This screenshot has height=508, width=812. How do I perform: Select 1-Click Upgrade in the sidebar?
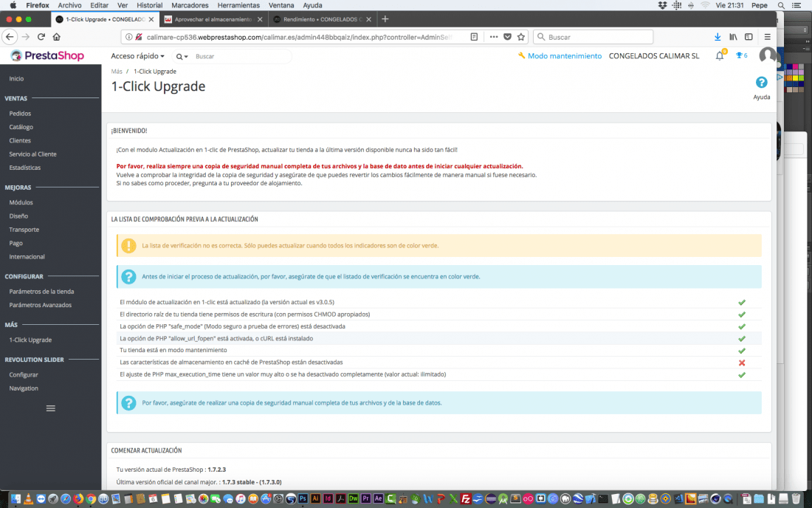pos(30,340)
